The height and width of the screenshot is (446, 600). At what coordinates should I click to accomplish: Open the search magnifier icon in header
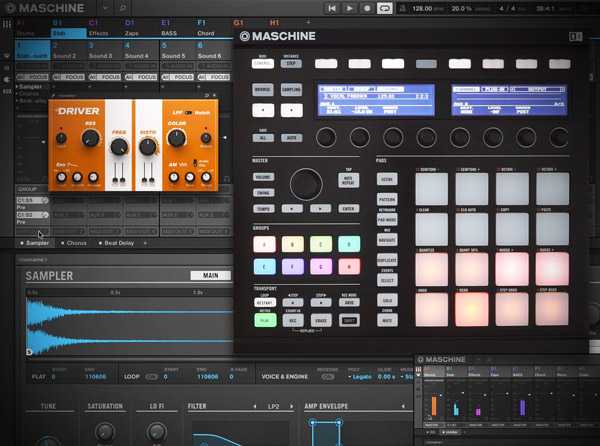point(123,8)
